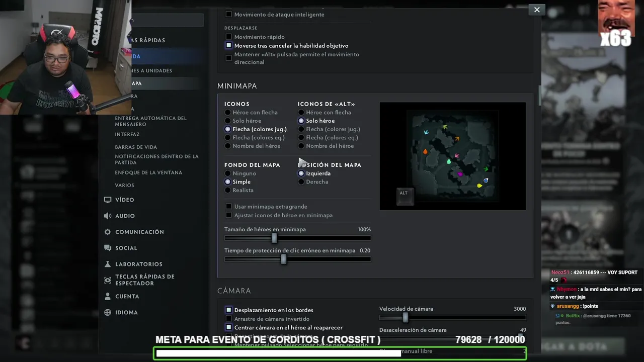Open the Comunicación gear icon section
This screenshot has height=362, width=644.
[x=107, y=232]
